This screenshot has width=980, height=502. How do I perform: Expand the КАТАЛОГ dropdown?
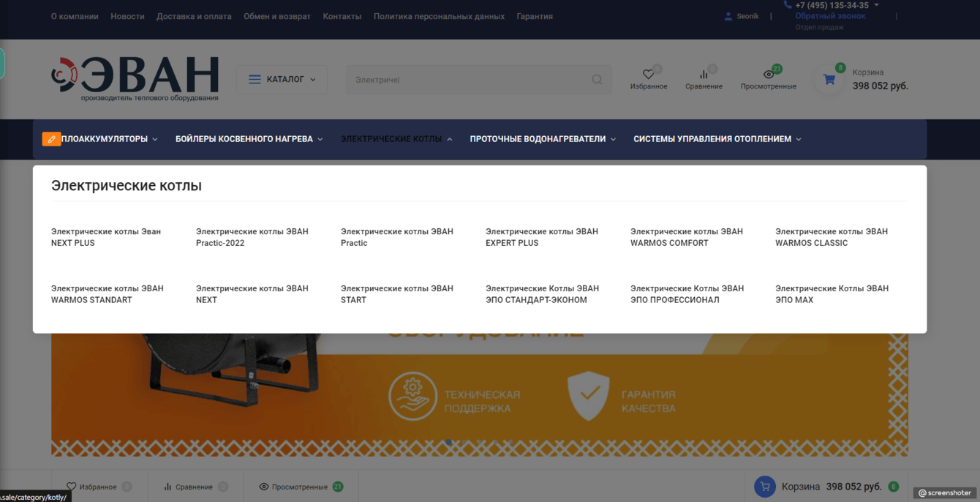click(282, 80)
